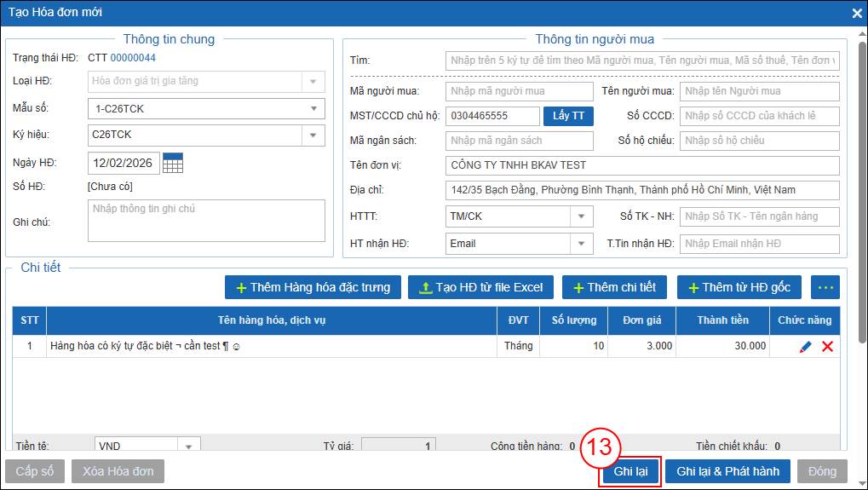Close the Tạo Hóa đơn mới dialog
This screenshot has width=868, height=490.
coord(857,13)
